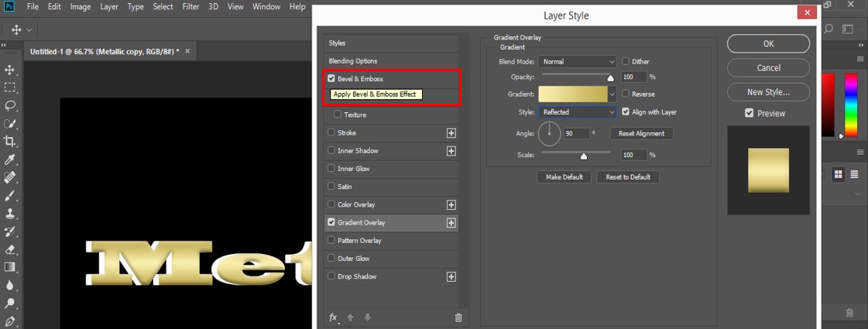Click the OK button
The width and height of the screenshot is (868, 329).
tap(768, 44)
